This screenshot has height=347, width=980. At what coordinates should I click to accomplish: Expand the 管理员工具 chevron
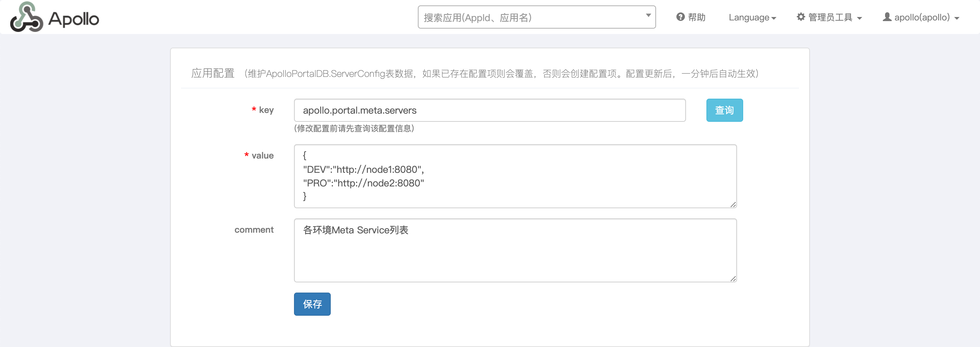(x=859, y=18)
